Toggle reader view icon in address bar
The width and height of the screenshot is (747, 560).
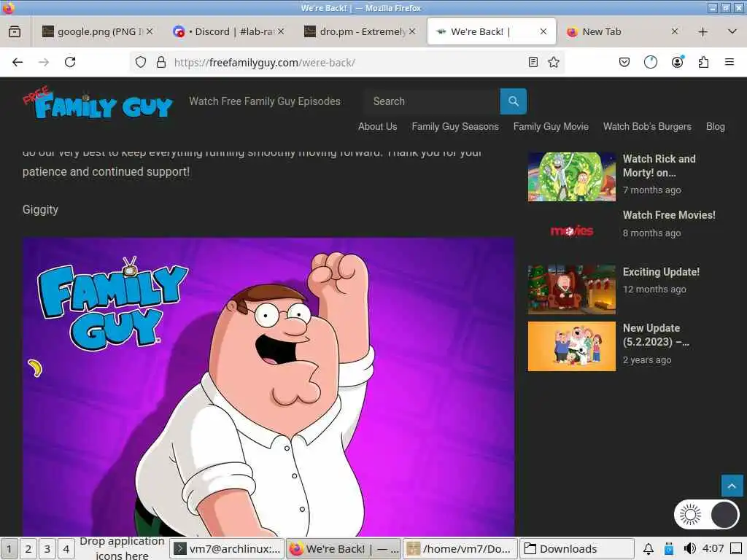tap(533, 63)
